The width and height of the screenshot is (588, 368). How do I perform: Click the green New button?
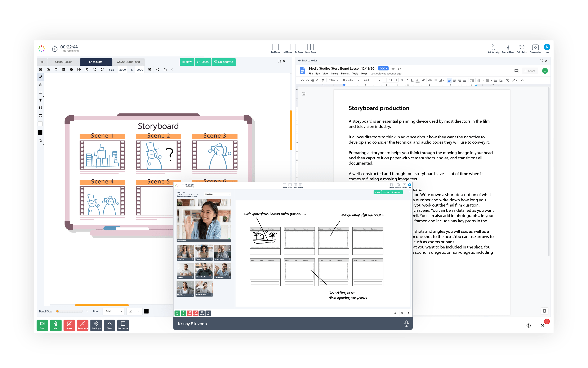tap(187, 62)
